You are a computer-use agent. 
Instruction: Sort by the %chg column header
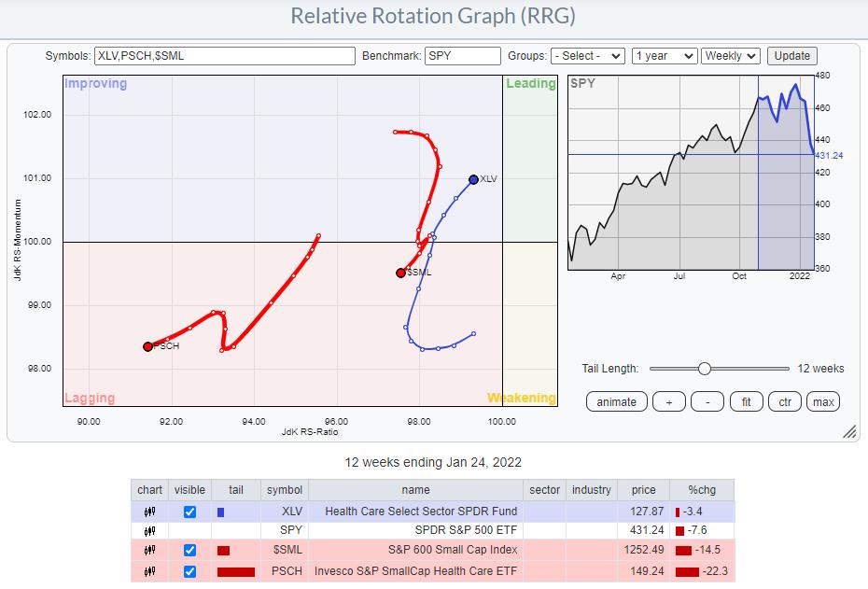click(x=702, y=490)
